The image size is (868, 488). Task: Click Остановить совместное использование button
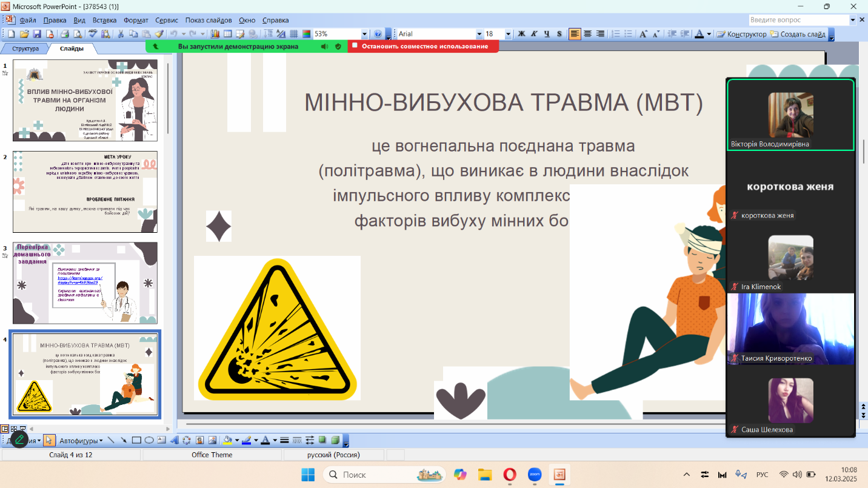coord(424,46)
